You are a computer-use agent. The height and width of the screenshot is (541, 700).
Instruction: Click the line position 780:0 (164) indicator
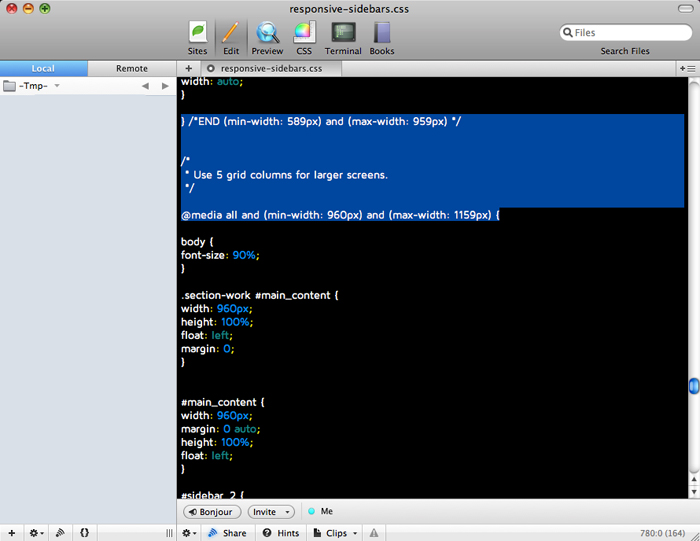tap(662, 533)
